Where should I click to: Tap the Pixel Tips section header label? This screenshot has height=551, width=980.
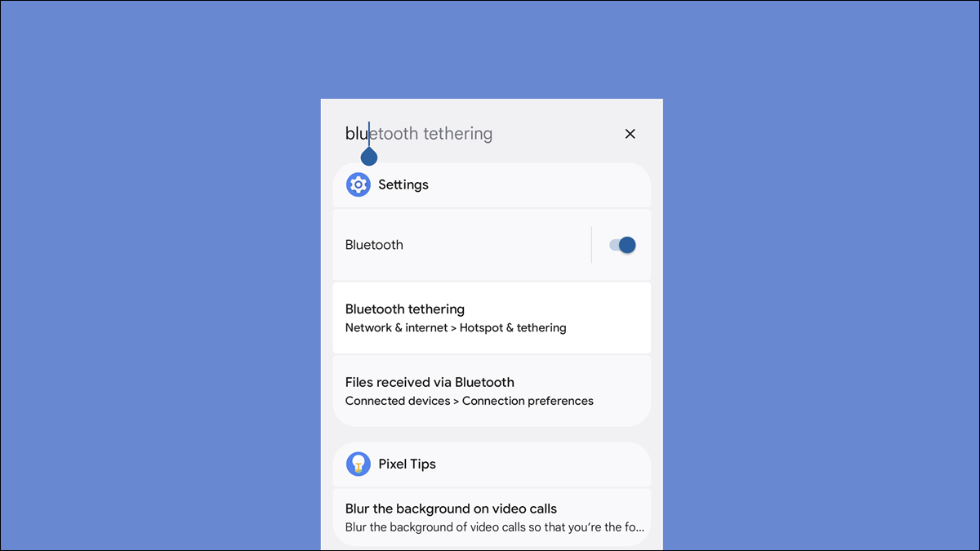point(407,464)
